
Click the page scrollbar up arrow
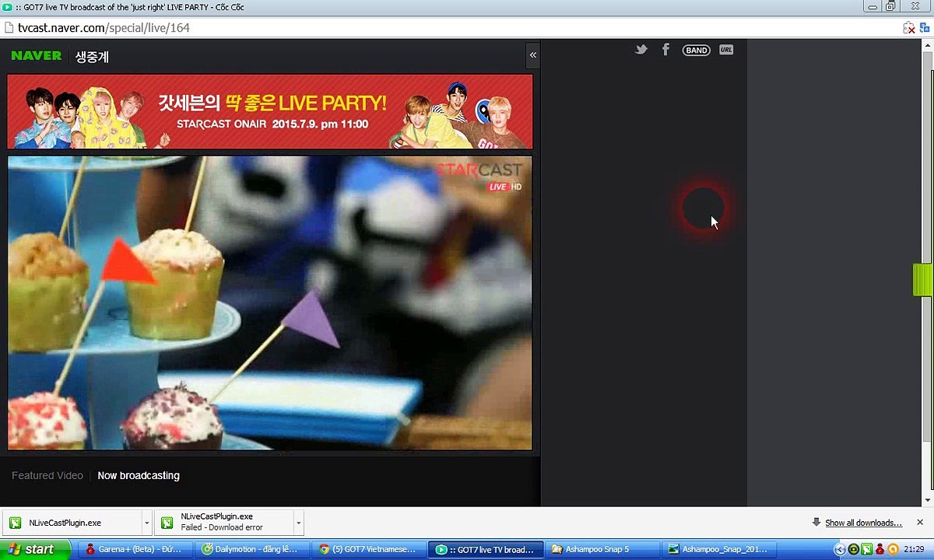point(927,44)
